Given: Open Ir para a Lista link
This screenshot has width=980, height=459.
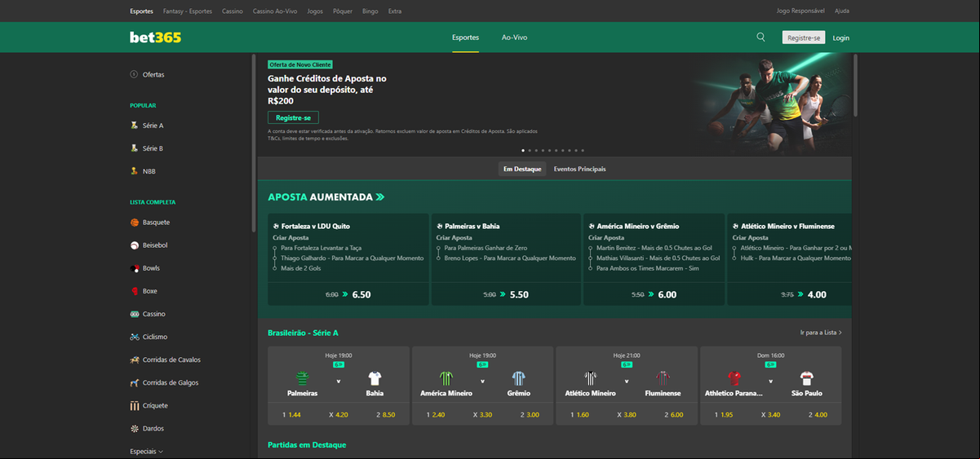Looking at the screenshot, I should (x=821, y=333).
